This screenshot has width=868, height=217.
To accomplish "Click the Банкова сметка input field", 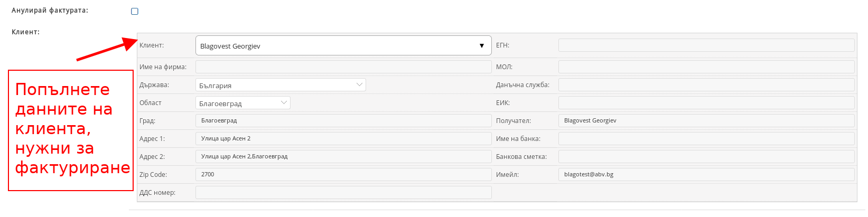I will (706, 157).
